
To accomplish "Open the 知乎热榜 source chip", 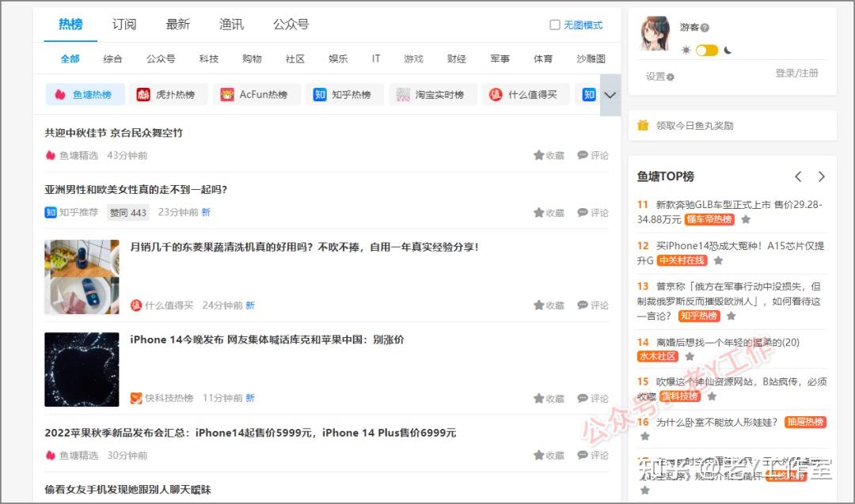I will click(x=344, y=94).
